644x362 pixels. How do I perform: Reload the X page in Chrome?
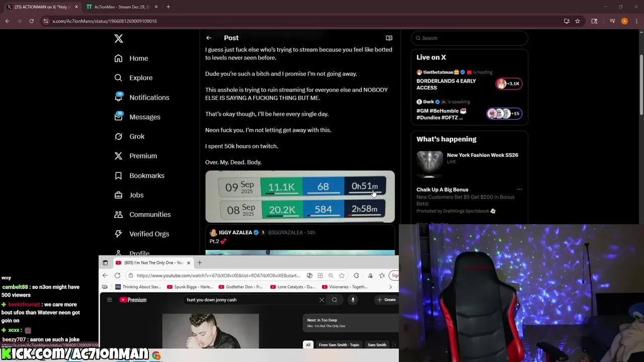click(x=31, y=21)
